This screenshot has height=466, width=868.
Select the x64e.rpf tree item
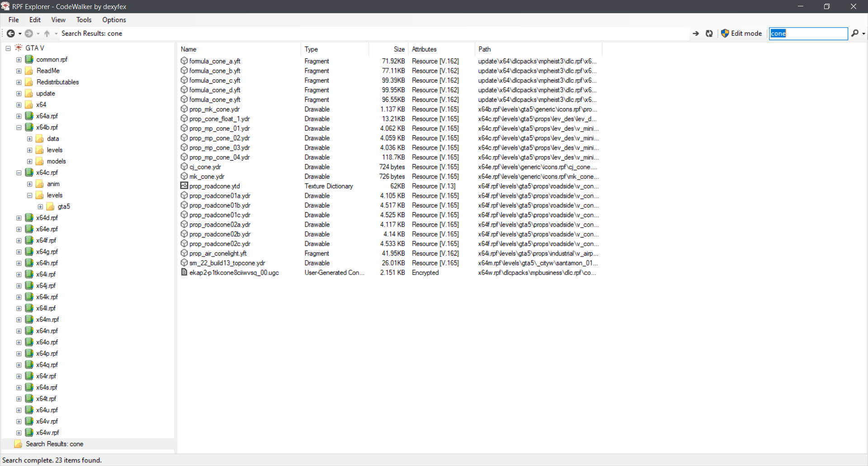pyautogui.click(x=46, y=229)
